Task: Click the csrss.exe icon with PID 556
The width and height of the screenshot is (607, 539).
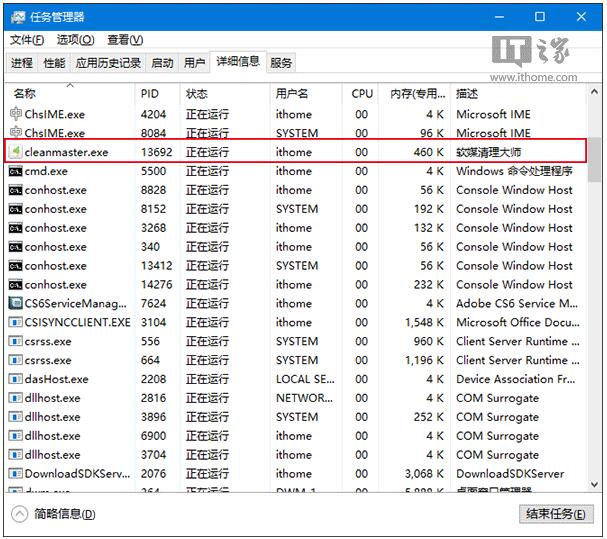Action: [15, 342]
